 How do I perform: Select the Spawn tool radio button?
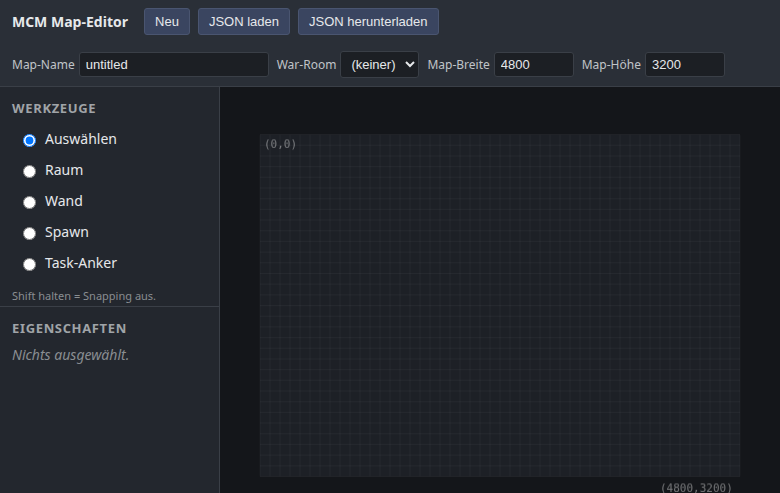(29, 233)
